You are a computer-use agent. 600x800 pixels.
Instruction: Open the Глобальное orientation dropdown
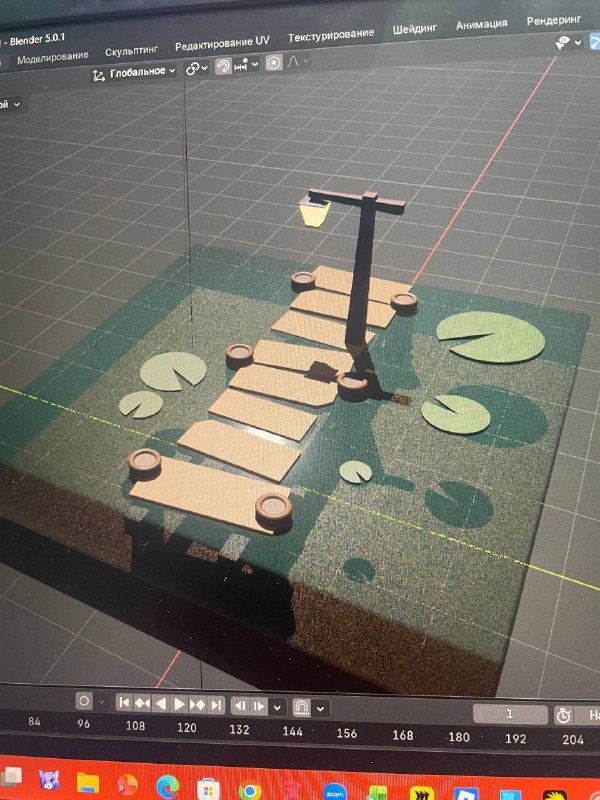coord(135,72)
